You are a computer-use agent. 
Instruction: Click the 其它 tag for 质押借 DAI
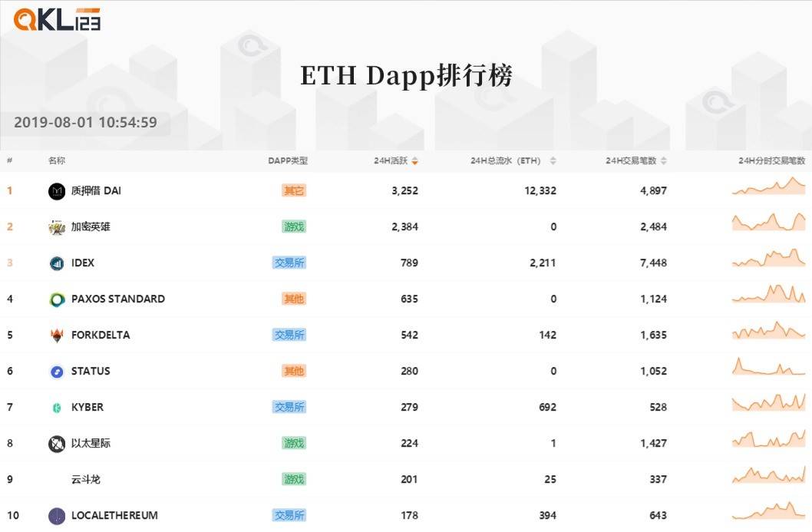(x=294, y=190)
